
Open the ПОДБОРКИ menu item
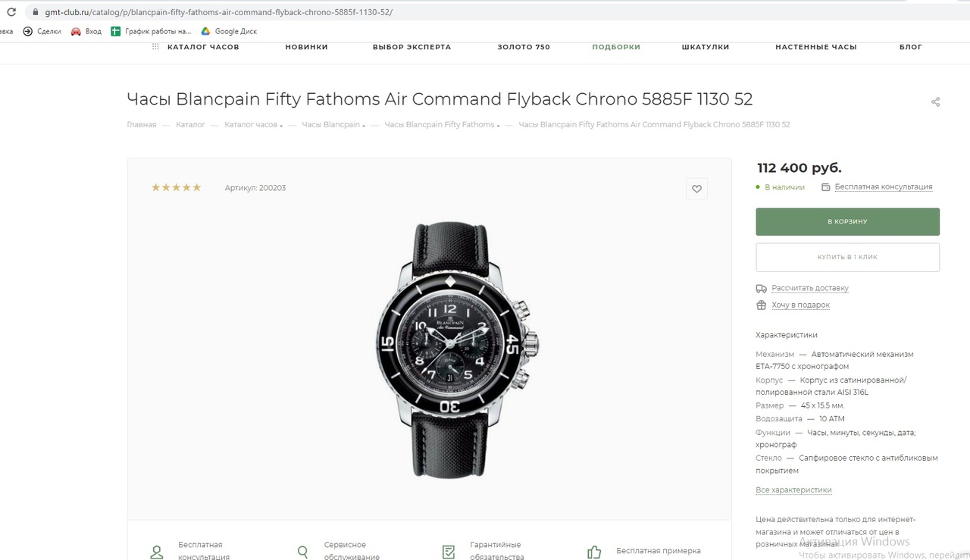pos(616,47)
